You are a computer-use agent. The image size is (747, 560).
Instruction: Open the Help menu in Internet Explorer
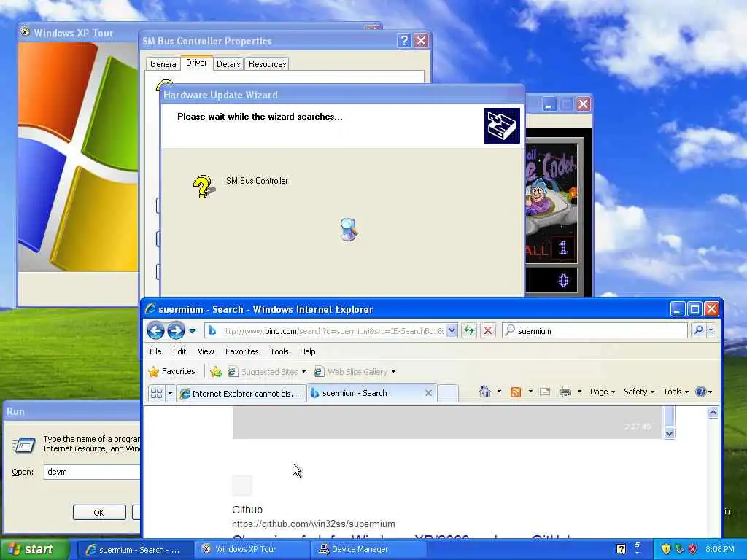coord(307,351)
